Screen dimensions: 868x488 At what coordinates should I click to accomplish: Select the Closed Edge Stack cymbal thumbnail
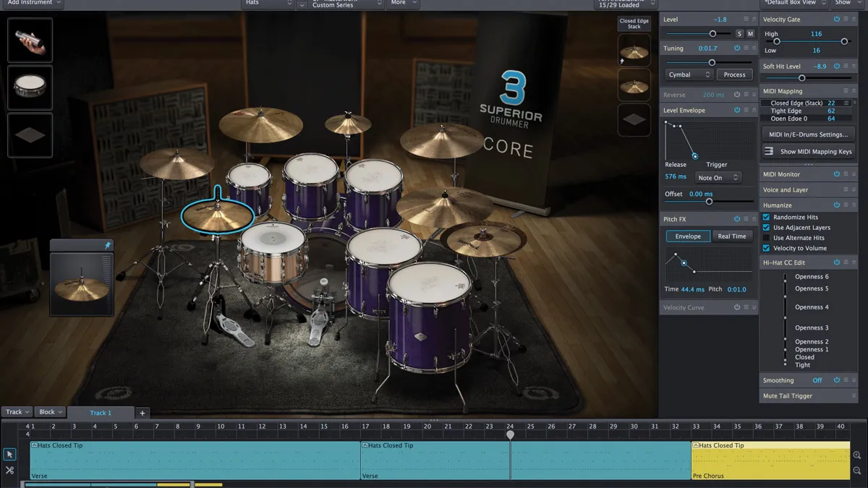[634, 52]
